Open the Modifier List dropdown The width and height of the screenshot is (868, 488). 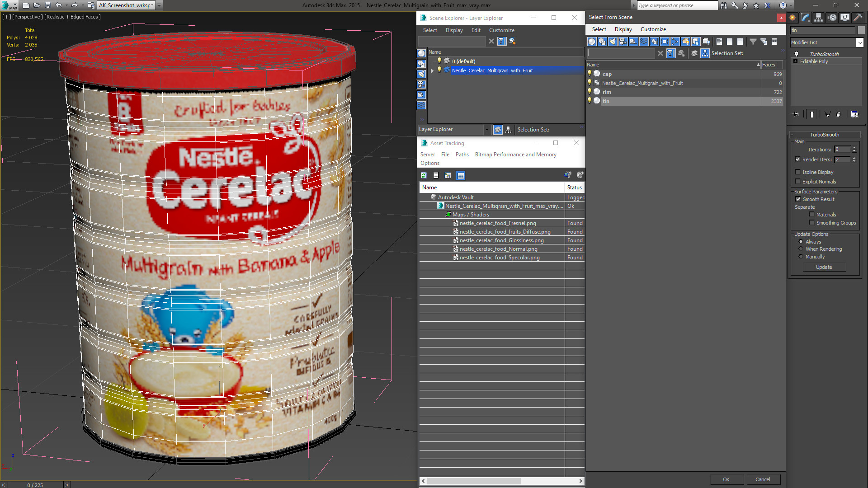859,42
